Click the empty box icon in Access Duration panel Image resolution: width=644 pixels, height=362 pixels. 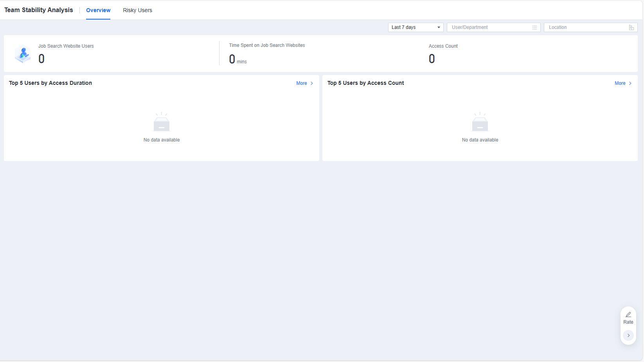tap(162, 122)
